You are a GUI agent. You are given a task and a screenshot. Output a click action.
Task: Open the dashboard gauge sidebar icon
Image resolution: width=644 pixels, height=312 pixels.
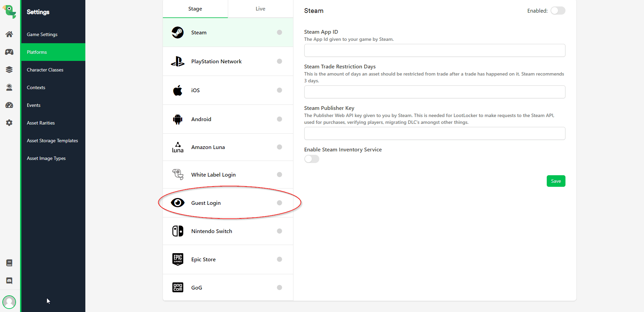tap(9, 105)
